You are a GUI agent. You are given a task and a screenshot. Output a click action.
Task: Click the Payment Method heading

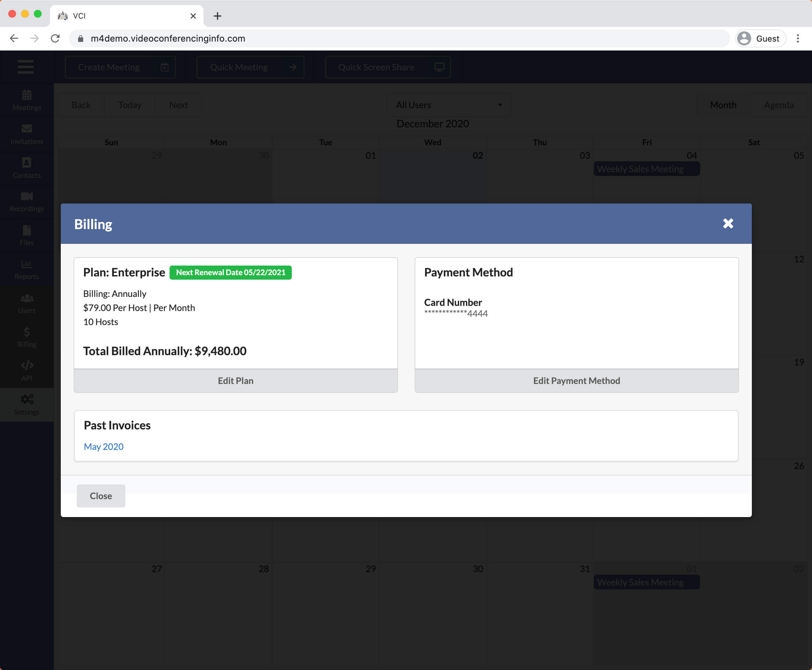point(468,273)
